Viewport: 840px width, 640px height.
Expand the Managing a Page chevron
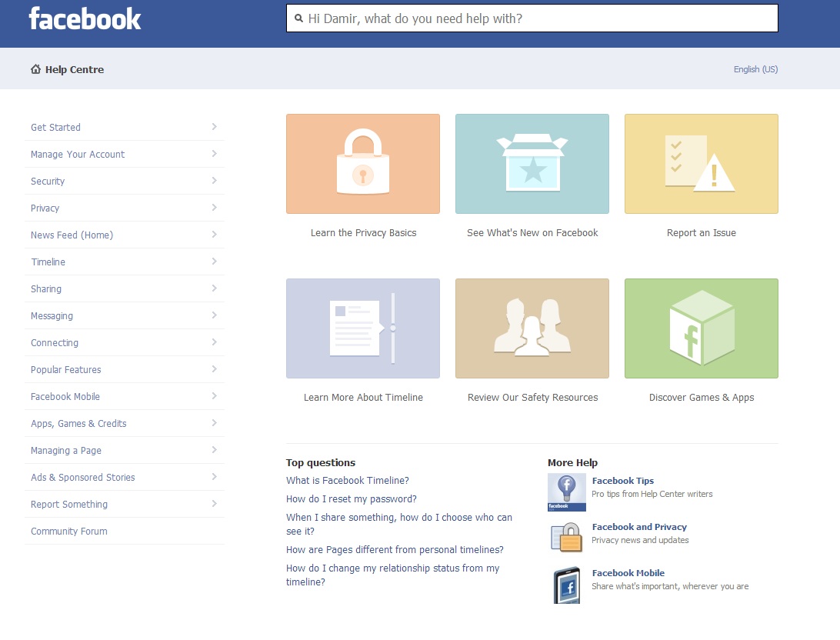[x=215, y=450]
